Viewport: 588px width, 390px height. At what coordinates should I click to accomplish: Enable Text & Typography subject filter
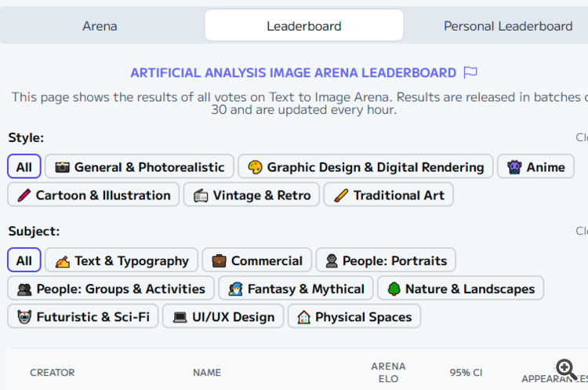tap(122, 261)
